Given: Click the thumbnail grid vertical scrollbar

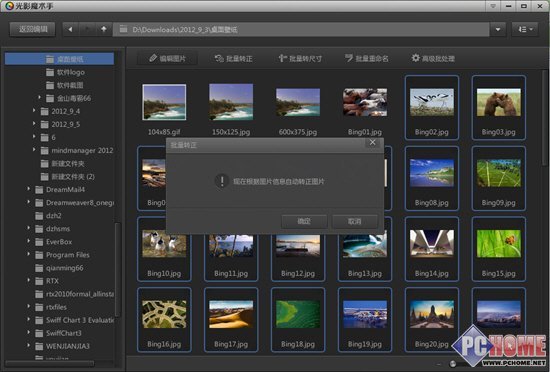Looking at the screenshot, I should pyautogui.click(x=545, y=117).
